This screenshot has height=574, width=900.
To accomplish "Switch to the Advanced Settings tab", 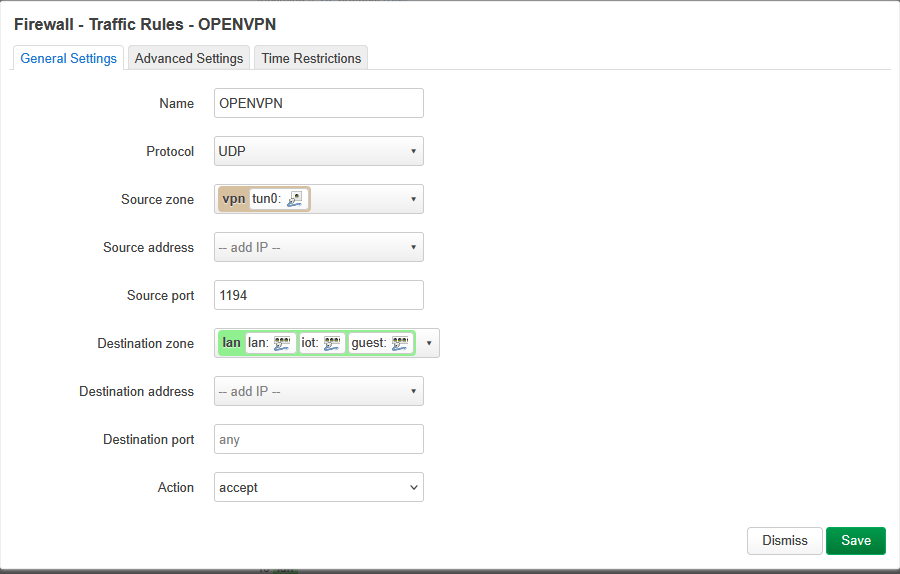I will point(189,58).
